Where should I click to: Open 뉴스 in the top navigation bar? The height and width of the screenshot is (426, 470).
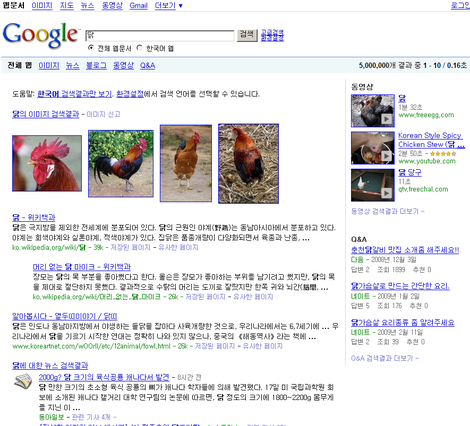[88, 6]
